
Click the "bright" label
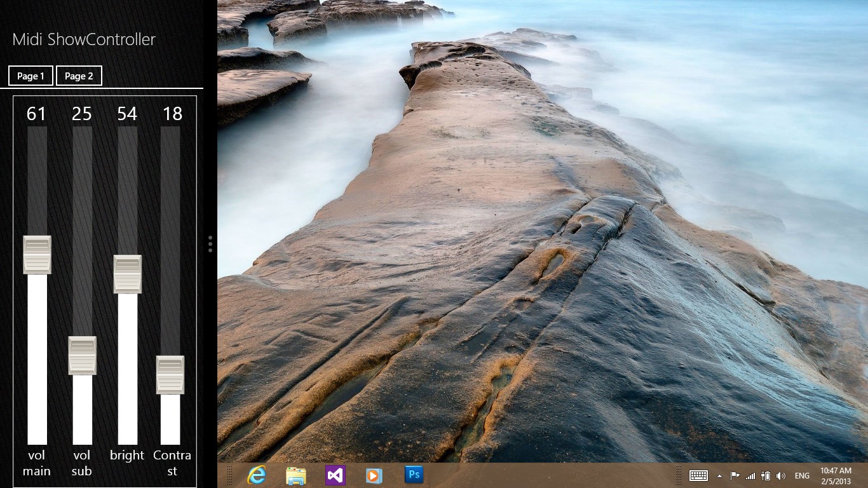127,456
